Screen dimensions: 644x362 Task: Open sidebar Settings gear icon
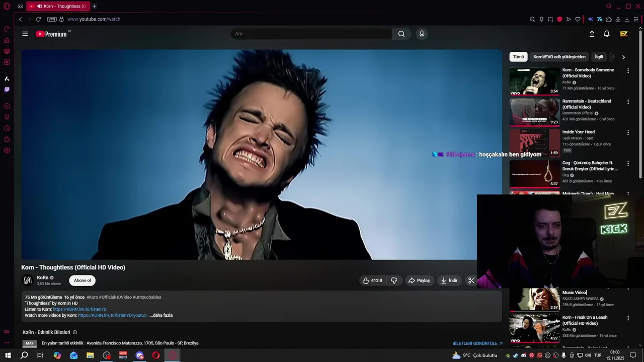coord(7,150)
